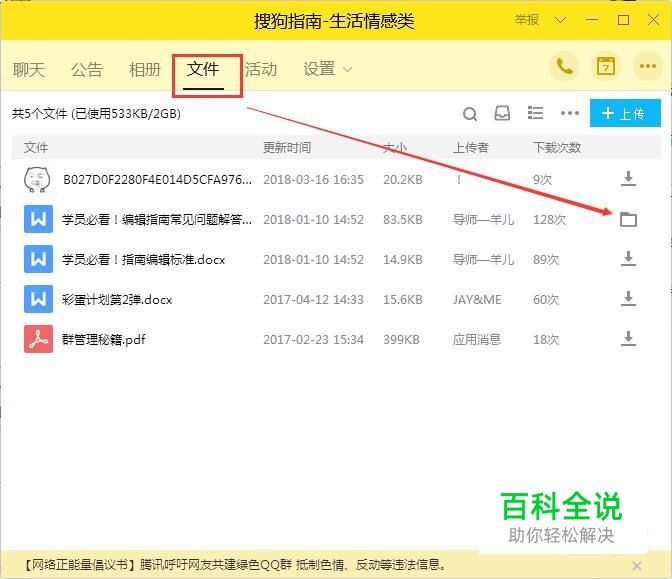Maximize the group window
This screenshot has width=672, height=579.
(623, 20)
